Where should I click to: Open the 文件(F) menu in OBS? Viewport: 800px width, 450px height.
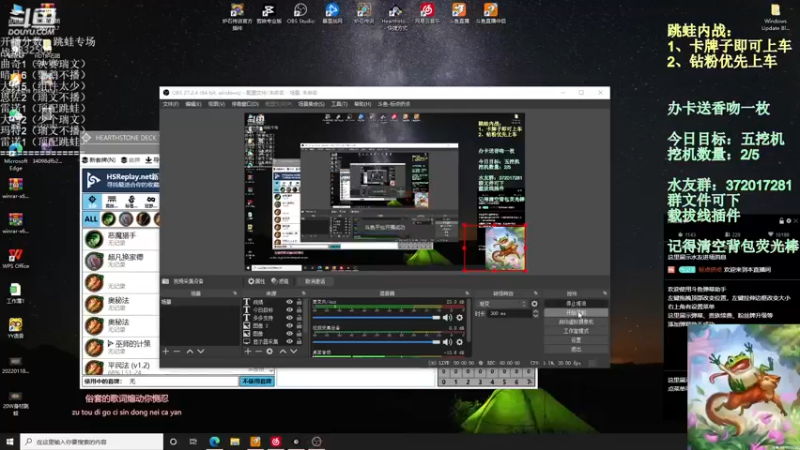coord(171,104)
